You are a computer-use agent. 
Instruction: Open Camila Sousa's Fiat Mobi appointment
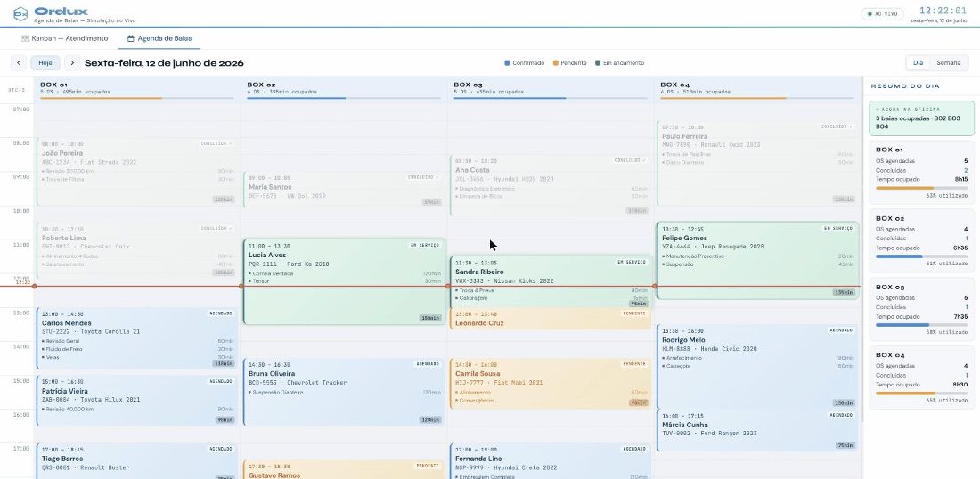550,384
